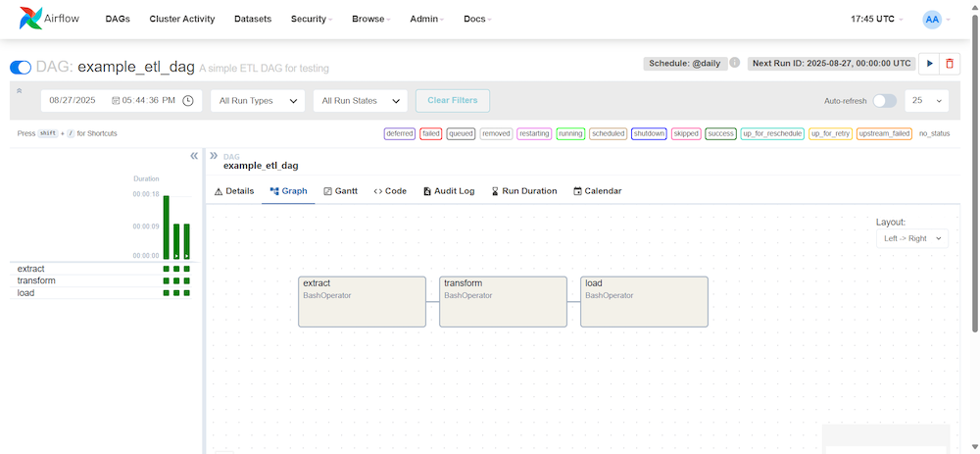980x454 pixels.
Task: Click load row's third run status square
Action: (x=186, y=292)
